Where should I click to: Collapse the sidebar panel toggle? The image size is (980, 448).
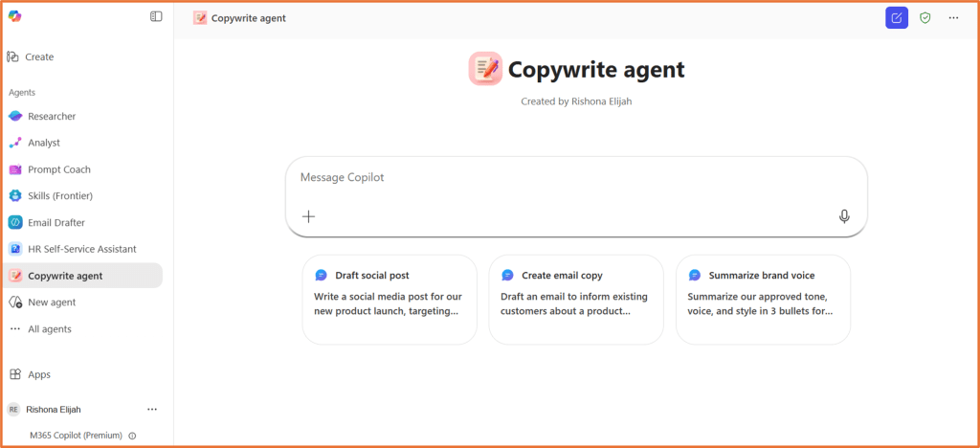click(156, 16)
